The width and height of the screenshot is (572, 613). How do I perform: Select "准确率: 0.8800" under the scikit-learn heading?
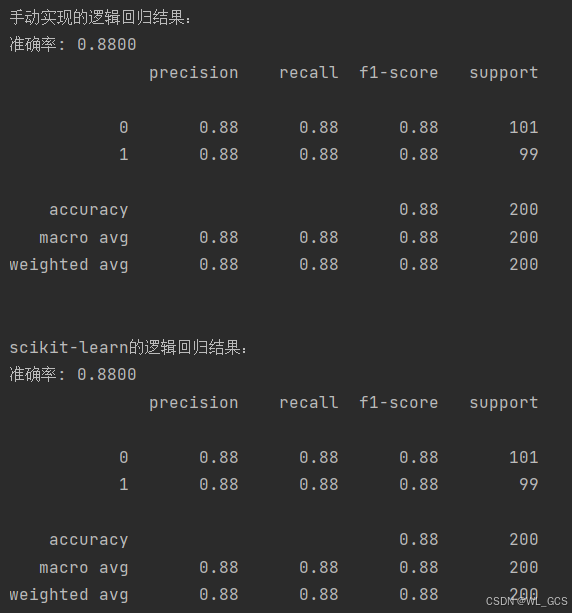(x=73, y=374)
